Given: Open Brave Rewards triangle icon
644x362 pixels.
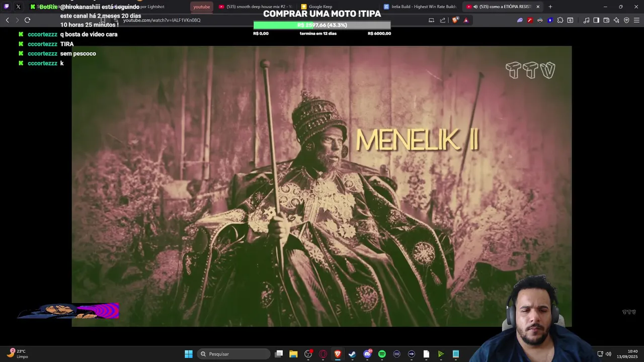Looking at the screenshot, I should coord(466,20).
